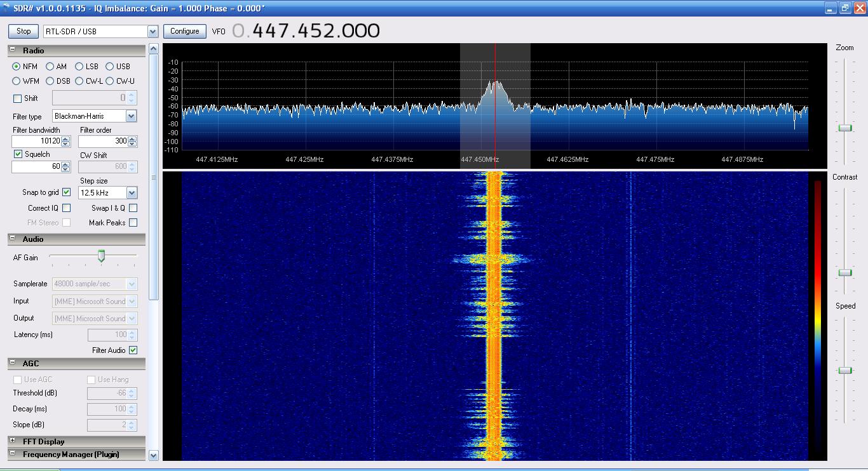Increase squelch value with up arrow
This screenshot has width=868, height=471.
(65, 164)
